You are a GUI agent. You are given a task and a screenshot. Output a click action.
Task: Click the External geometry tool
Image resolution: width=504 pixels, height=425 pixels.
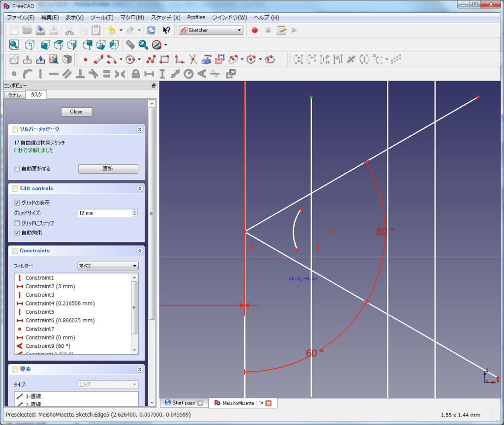tap(206, 60)
